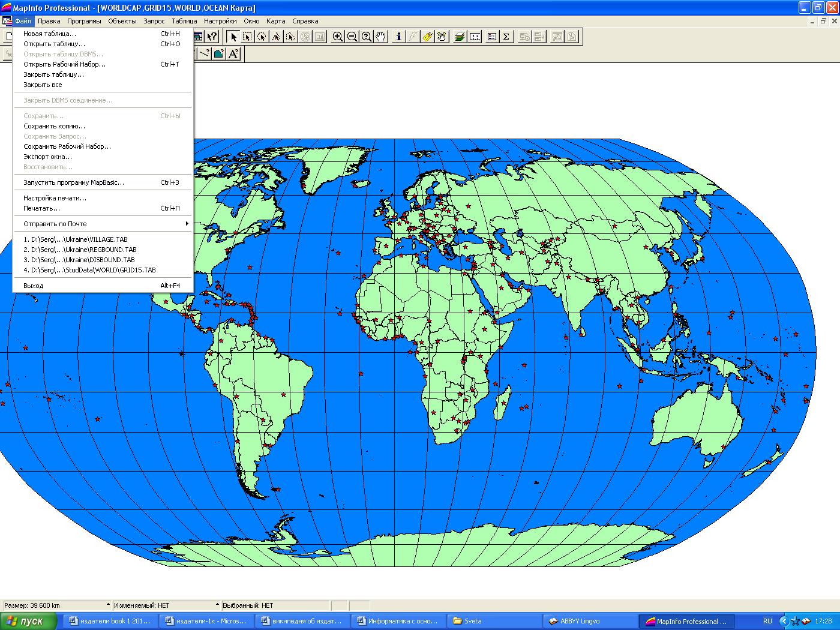
Task: Choose Открыть таблицу menu entry
Action: [103, 44]
